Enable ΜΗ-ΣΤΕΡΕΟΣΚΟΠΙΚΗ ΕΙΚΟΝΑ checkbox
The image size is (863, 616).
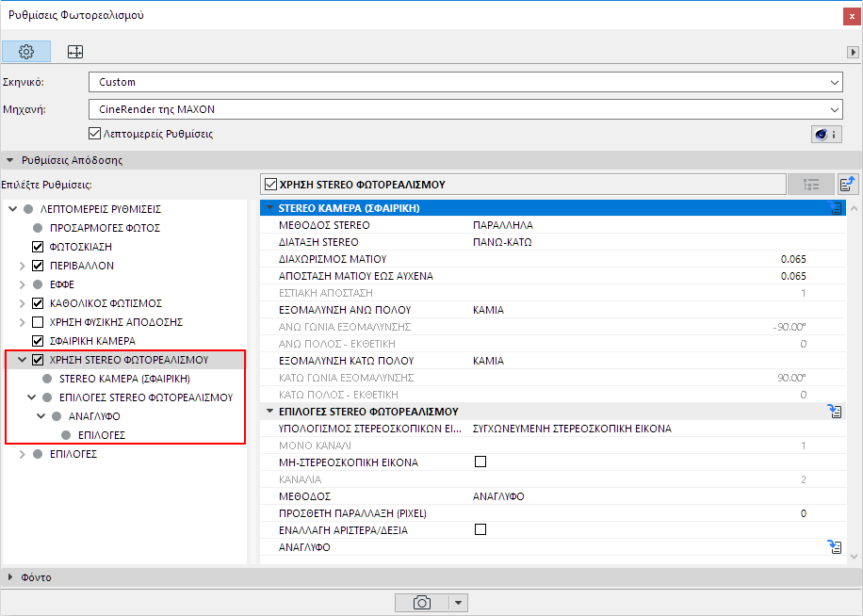480,462
